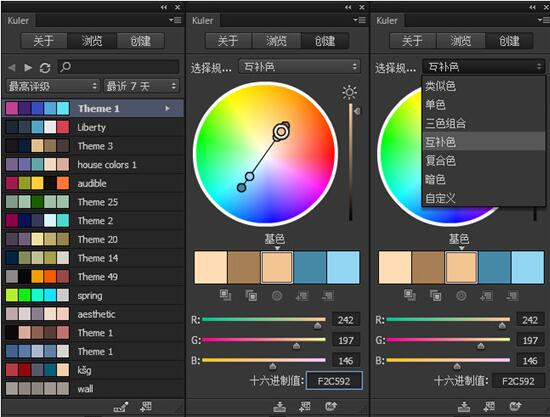
Task: Click the fourth icon under the middle panel swatches
Action: click(302, 296)
